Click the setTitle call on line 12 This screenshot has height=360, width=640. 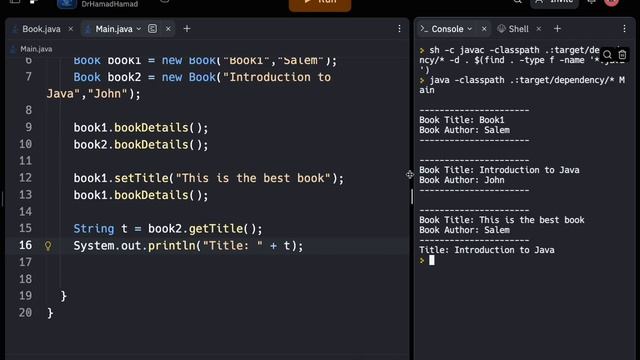(x=141, y=178)
